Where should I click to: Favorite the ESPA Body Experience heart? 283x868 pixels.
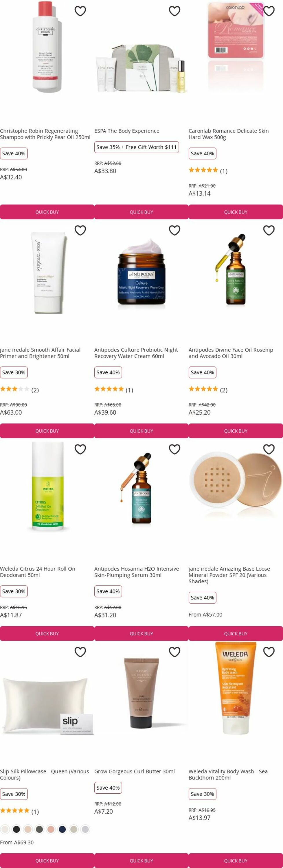coord(174,11)
